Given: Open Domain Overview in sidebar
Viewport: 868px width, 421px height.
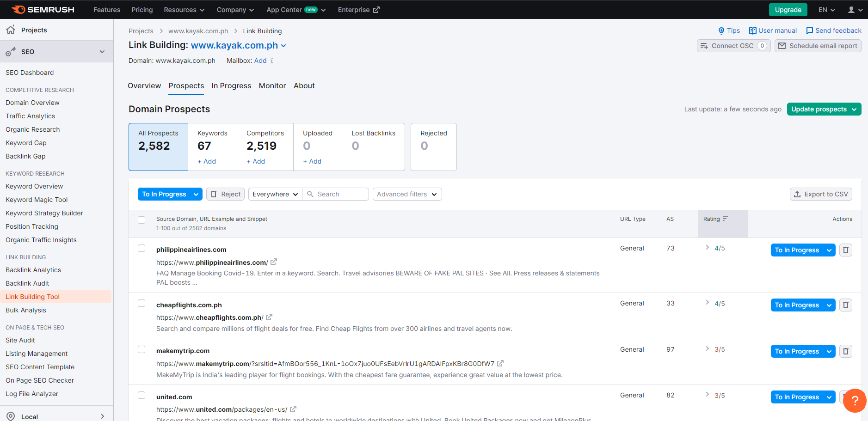Looking at the screenshot, I should 32,103.
